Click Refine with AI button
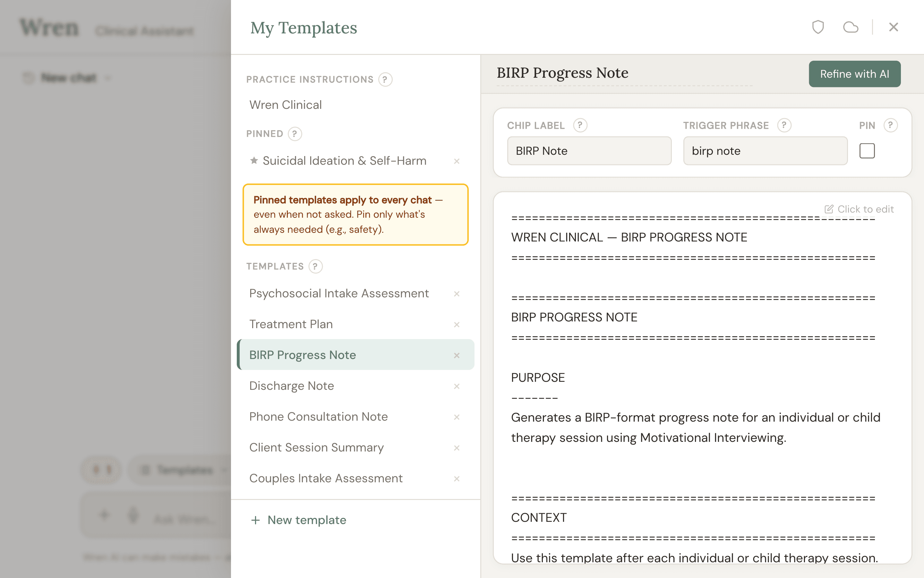The image size is (924, 578). pyautogui.click(x=854, y=74)
